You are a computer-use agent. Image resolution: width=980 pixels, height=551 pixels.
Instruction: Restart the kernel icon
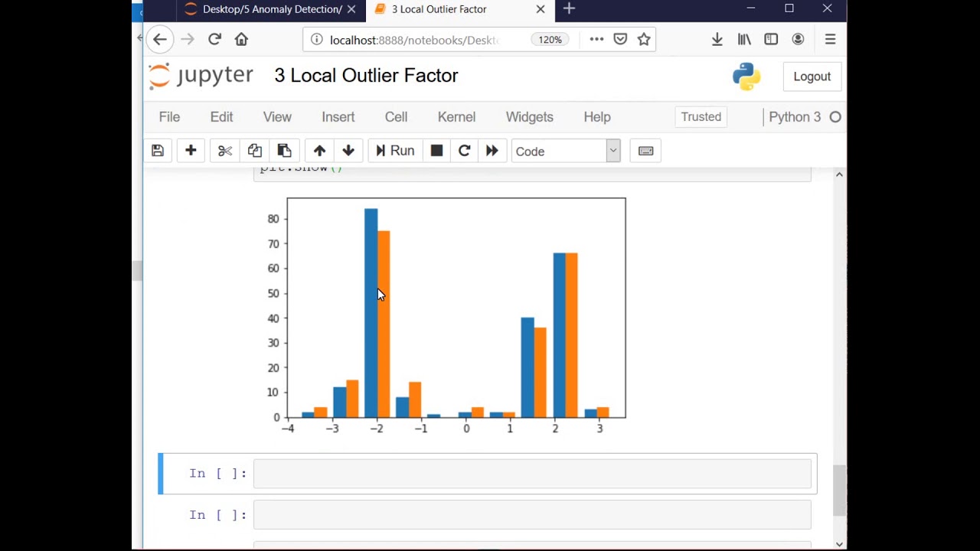pos(464,151)
